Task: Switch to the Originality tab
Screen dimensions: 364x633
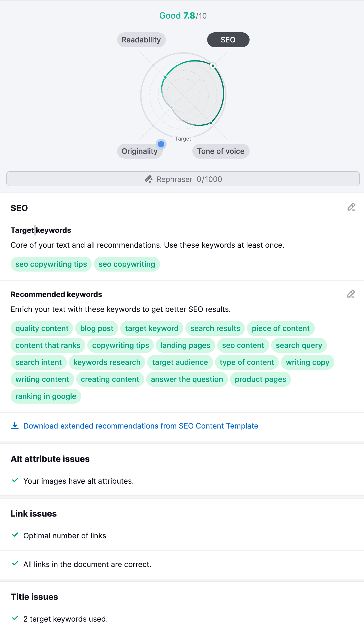Action: coord(139,151)
